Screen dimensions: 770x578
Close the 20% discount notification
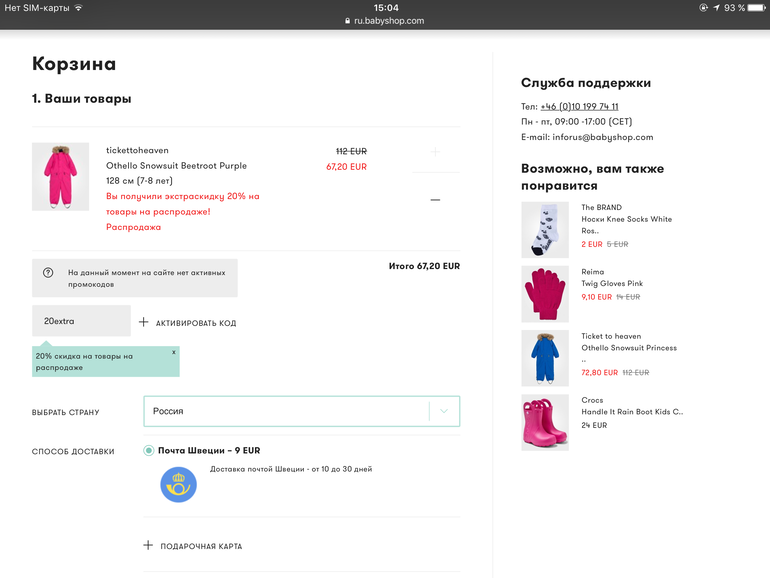click(173, 352)
